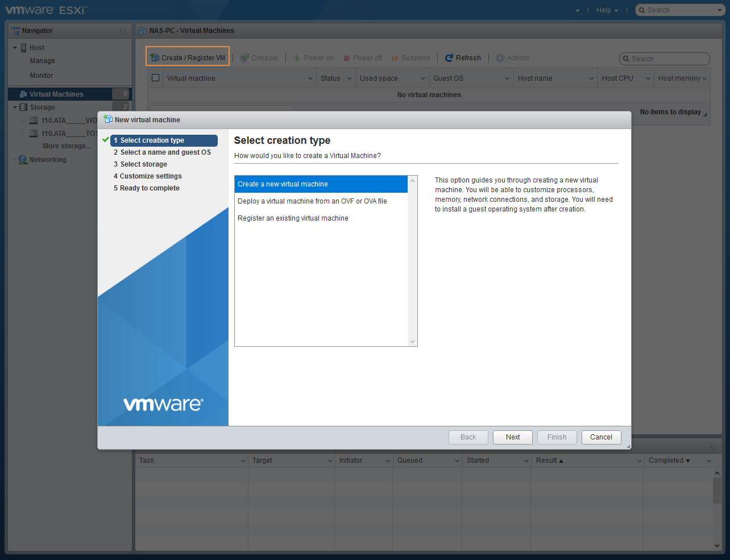Click the Finish button

coord(557,437)
